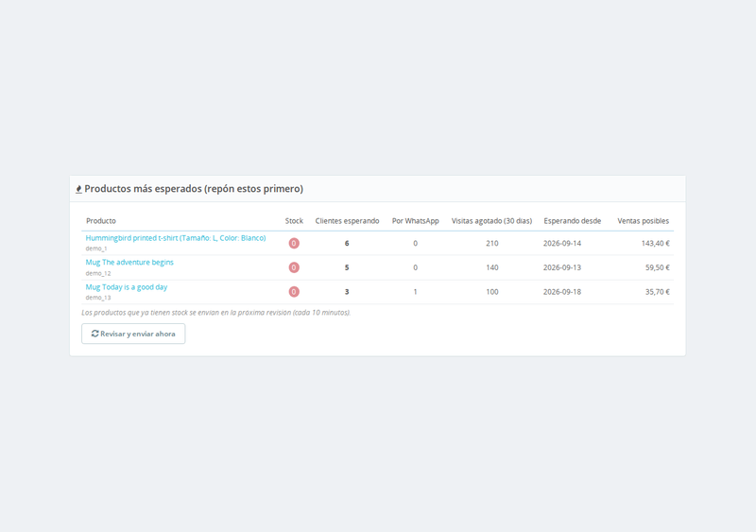
Task: Click red stock badge for Hummingbird t-shirt
Action: (x=294, y=243)
